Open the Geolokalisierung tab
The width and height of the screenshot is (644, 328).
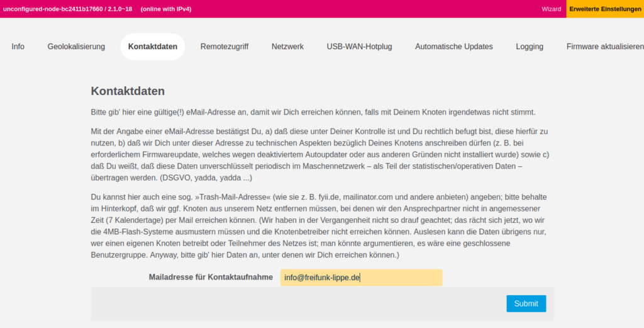(76, 47)
